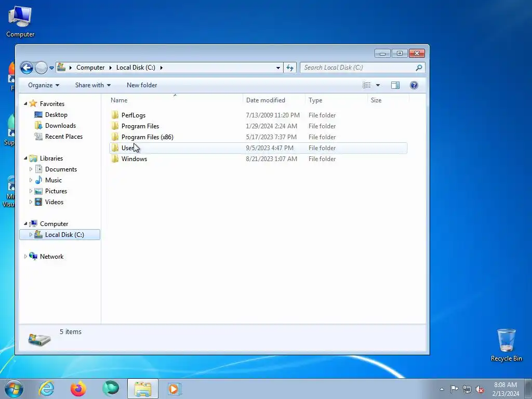
Task: Open the Recycle Bin desktop icon
Action: click(x=506, y=345)
